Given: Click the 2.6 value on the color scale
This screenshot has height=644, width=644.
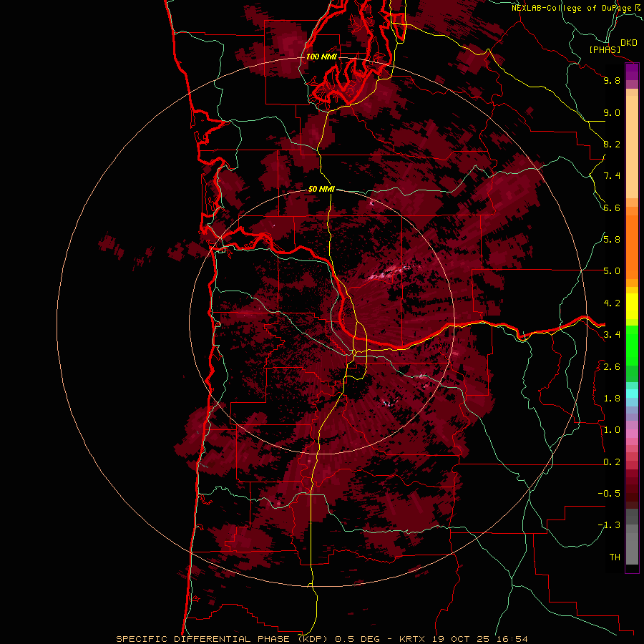Looking at the screenshot, I should coord(612,367).
